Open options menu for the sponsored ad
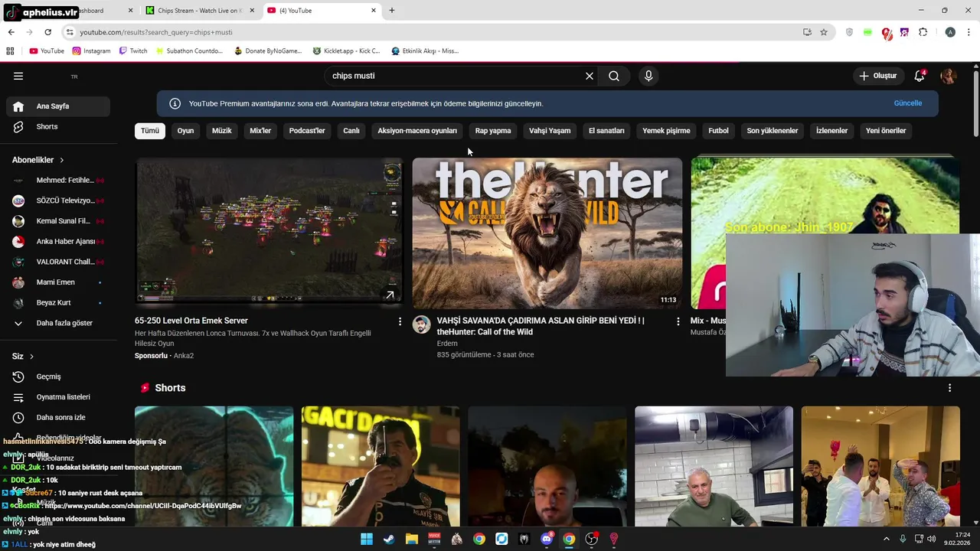Viewport: 980px width, 551px height. click(x=400, y=321)
